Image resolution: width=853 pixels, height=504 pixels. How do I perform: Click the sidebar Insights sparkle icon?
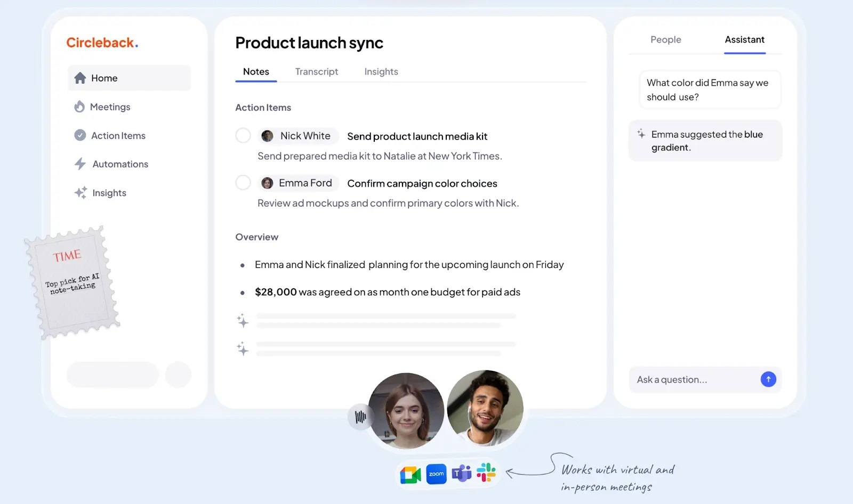[81, 192]
